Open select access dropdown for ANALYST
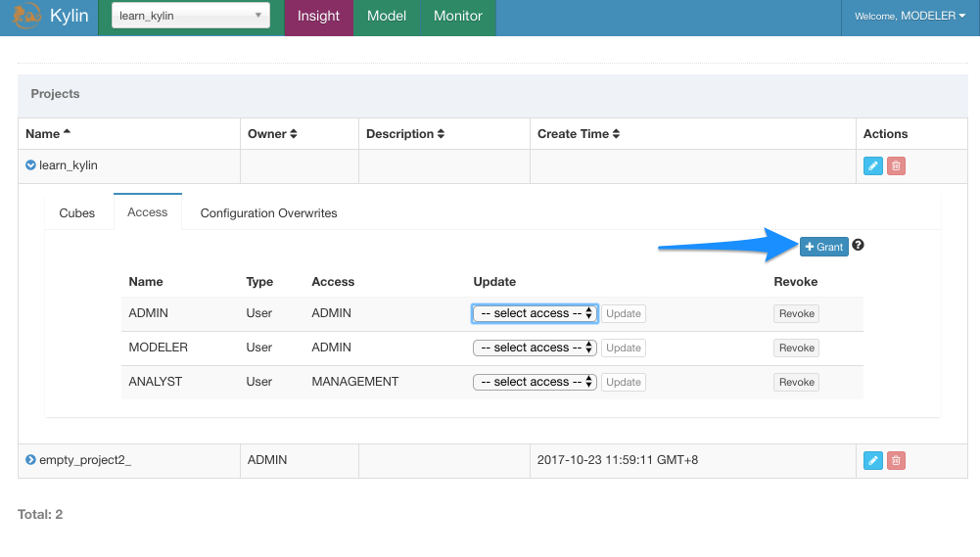The width and height of the screenshot is (980, 557). pos(535,382)
